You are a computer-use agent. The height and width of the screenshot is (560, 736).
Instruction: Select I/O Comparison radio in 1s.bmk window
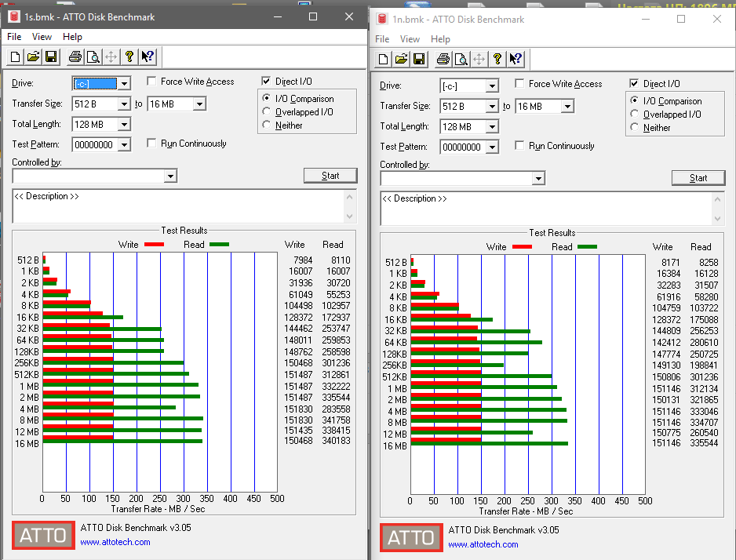point(266,98)
